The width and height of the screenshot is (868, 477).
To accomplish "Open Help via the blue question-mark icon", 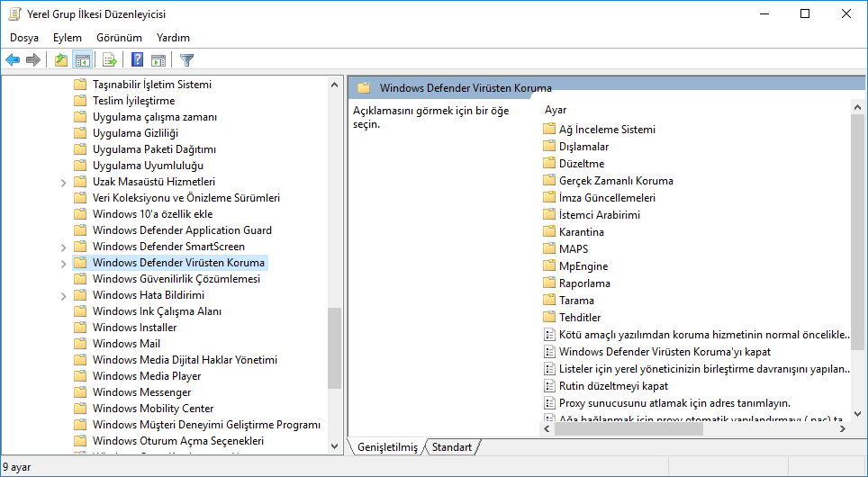I will point(137,59).
